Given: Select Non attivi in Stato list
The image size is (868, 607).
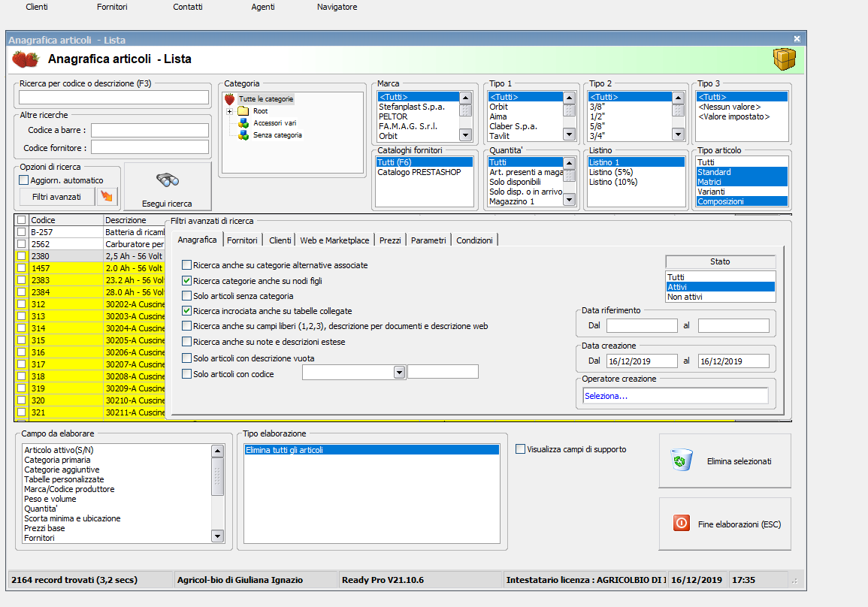Looking at the screenshot, I should point(685,297).
